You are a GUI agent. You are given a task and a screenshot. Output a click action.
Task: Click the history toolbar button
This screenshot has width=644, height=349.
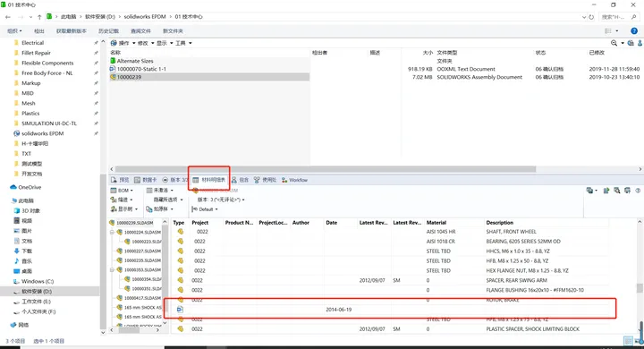[108, 31]
